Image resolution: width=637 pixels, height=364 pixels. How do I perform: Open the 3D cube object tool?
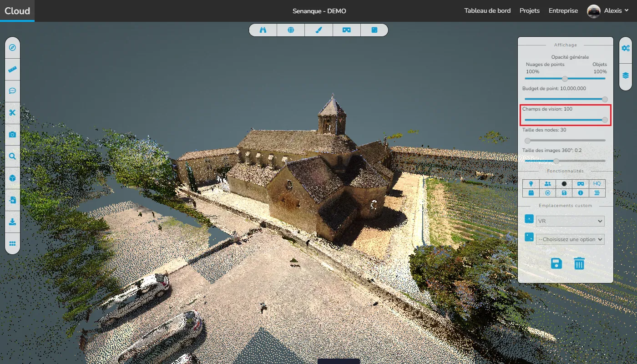click(x=12, y=178)
